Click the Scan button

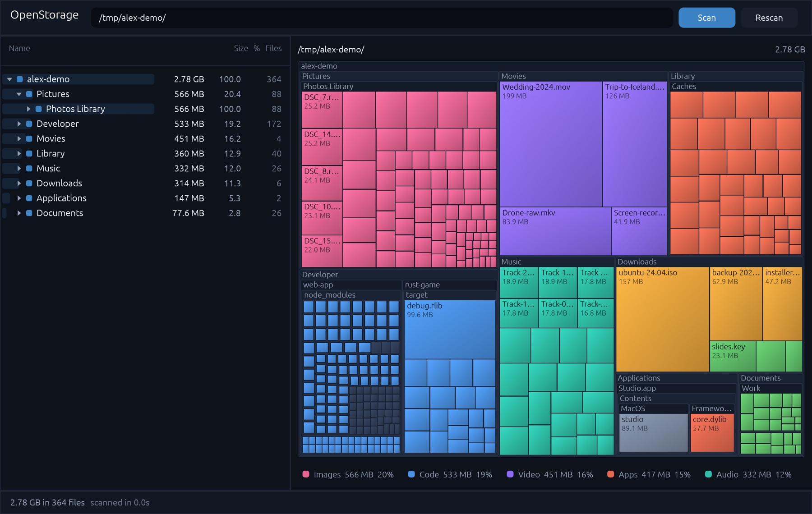(707, 18)
